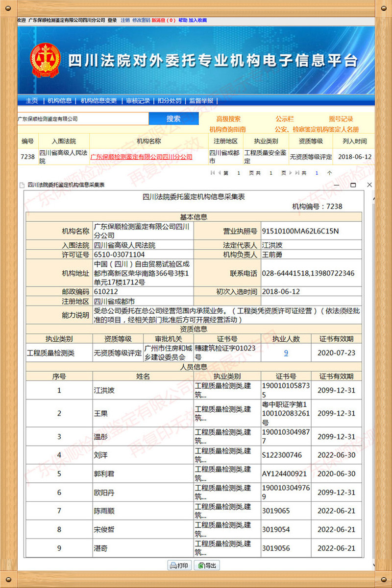
Task: Focus the institution name search field
Action: tap(82, 118)
